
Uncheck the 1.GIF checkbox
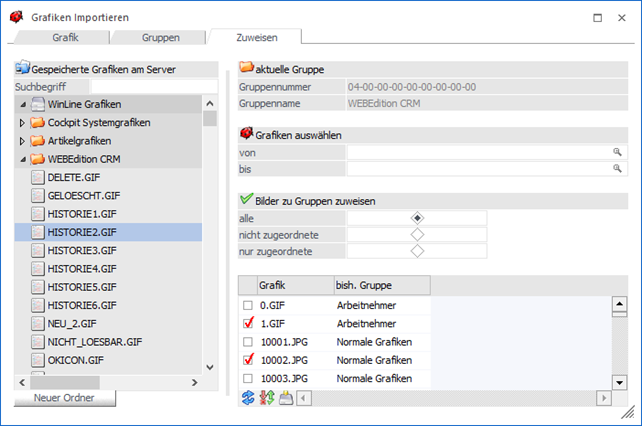click(249, 324)
